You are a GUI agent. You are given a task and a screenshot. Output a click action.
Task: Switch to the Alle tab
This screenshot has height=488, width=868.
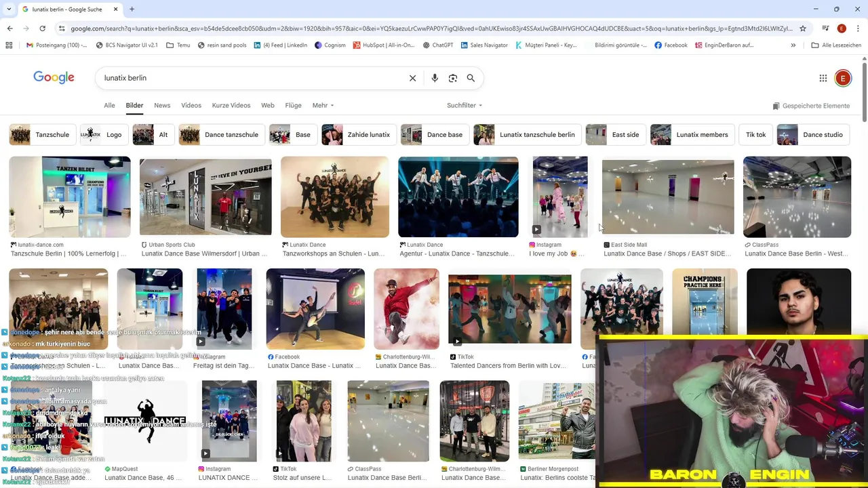click(x=109, y=105)
